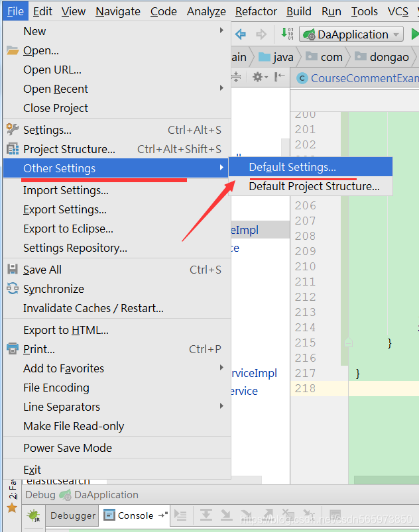Click the java breadcrumb folder
Image resolution: width=419 pixels, height=532 pixels.
pyautogui.click(x=276, y=57)
